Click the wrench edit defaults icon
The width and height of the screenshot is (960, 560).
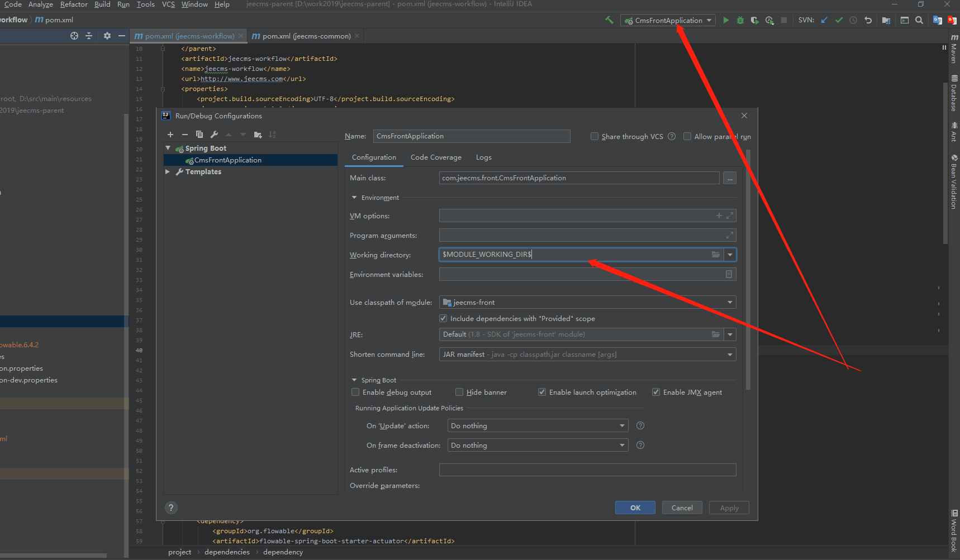(214, 135)
